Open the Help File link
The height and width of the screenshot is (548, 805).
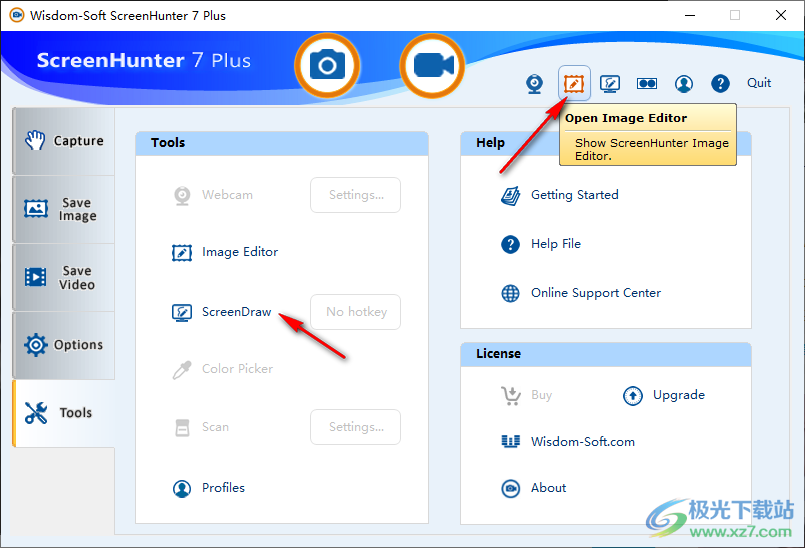[555, 243]
